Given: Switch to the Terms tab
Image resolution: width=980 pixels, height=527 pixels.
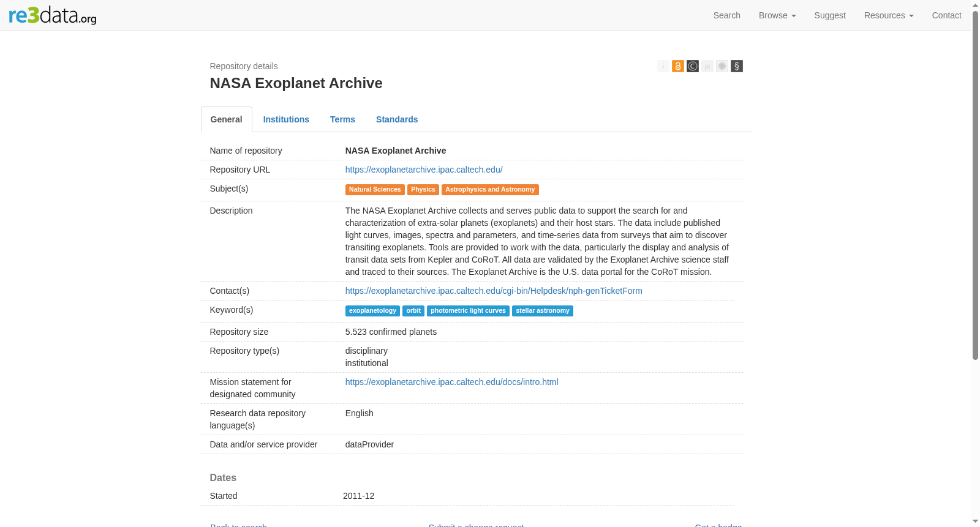Looking at the screenshot, I should click(x=342, y=119).
